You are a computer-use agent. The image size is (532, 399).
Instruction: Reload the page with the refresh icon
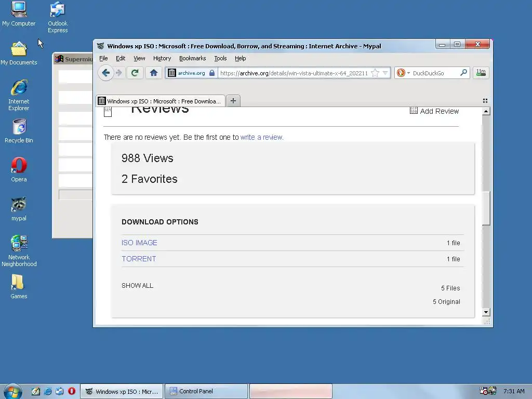(x=135, y=73)
